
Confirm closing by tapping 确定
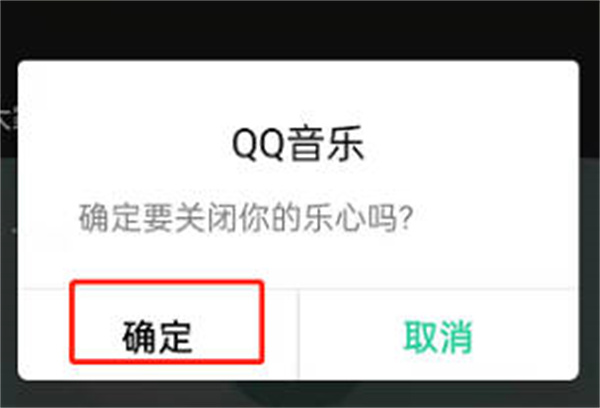pyautogui.click(x=157, y=337)
